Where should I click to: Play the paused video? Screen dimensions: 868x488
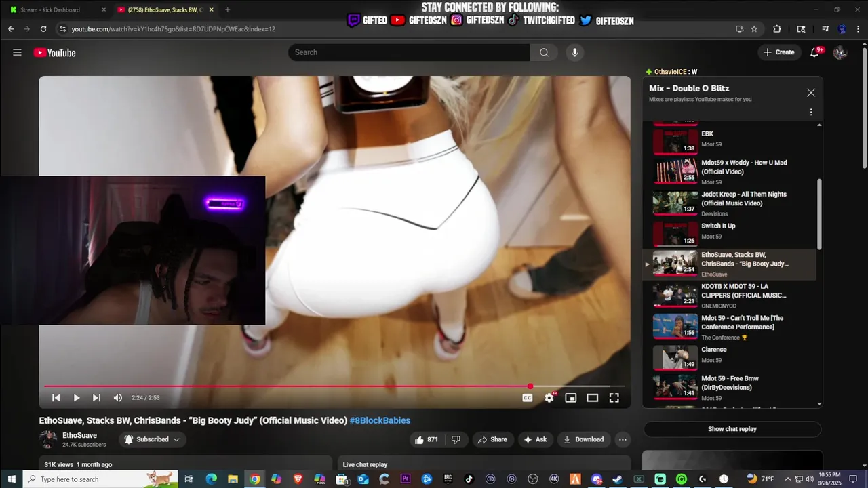pos(77,398)
